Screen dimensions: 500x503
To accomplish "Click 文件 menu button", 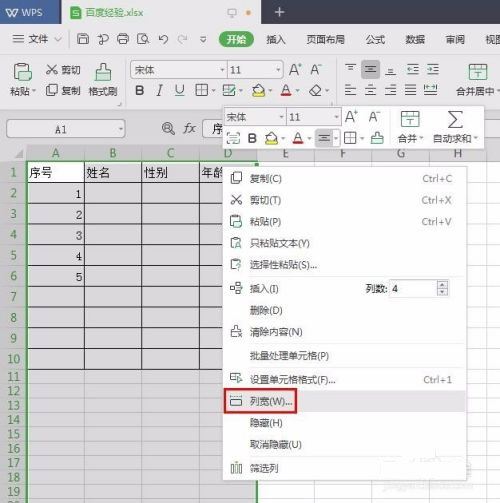I will point(37,39).
